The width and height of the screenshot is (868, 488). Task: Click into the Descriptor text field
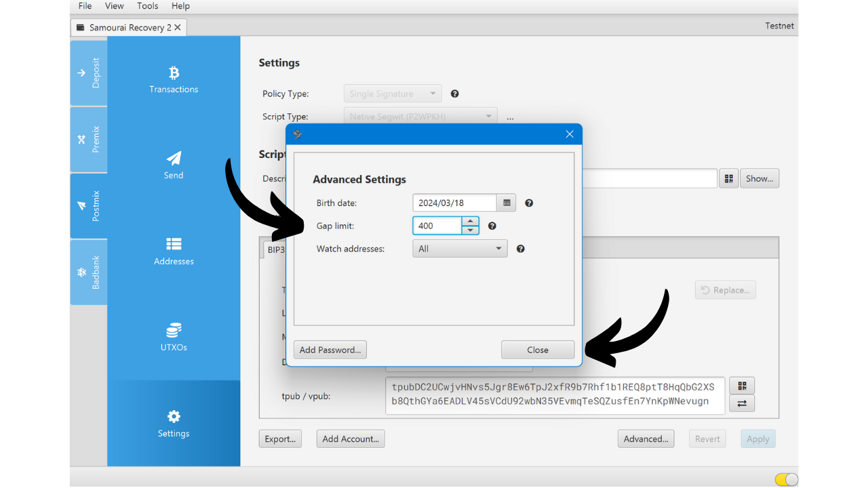click(x=649, y=178)
